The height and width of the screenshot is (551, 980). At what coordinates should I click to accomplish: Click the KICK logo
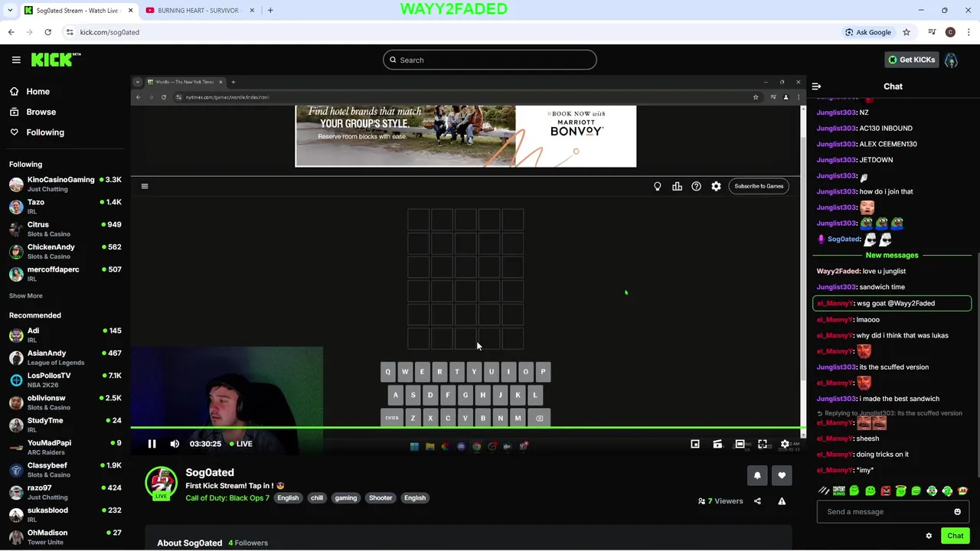pos(56,60)
